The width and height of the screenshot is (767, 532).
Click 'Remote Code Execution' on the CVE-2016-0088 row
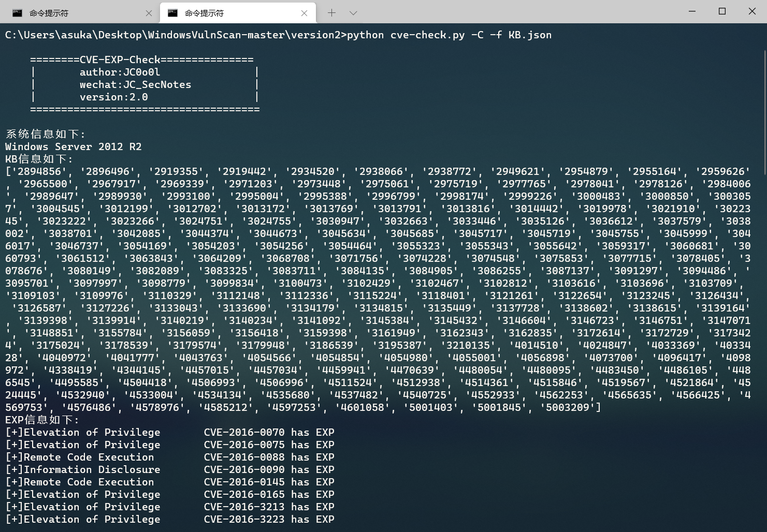pyautogui.click(x=89, y=457)
